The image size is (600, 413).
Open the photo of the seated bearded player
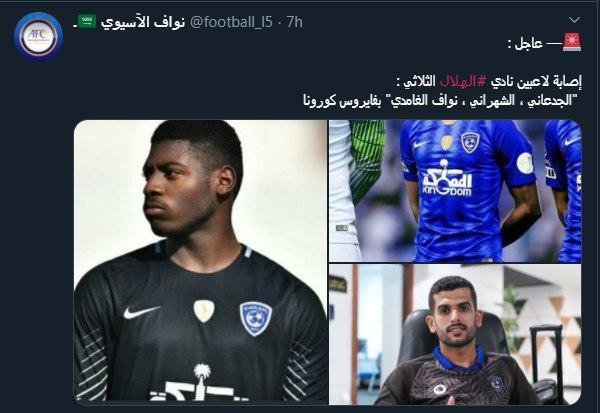click(455, 334)
